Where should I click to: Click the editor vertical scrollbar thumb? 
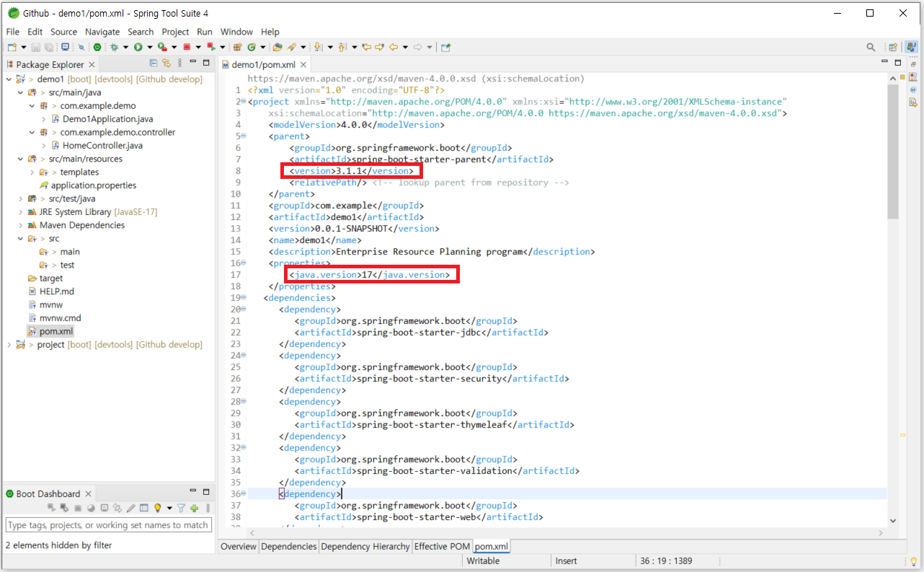click(893, 153)
